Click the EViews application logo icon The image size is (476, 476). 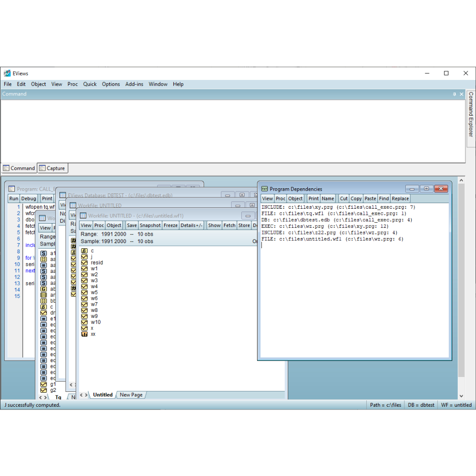[x=7, y=73]
